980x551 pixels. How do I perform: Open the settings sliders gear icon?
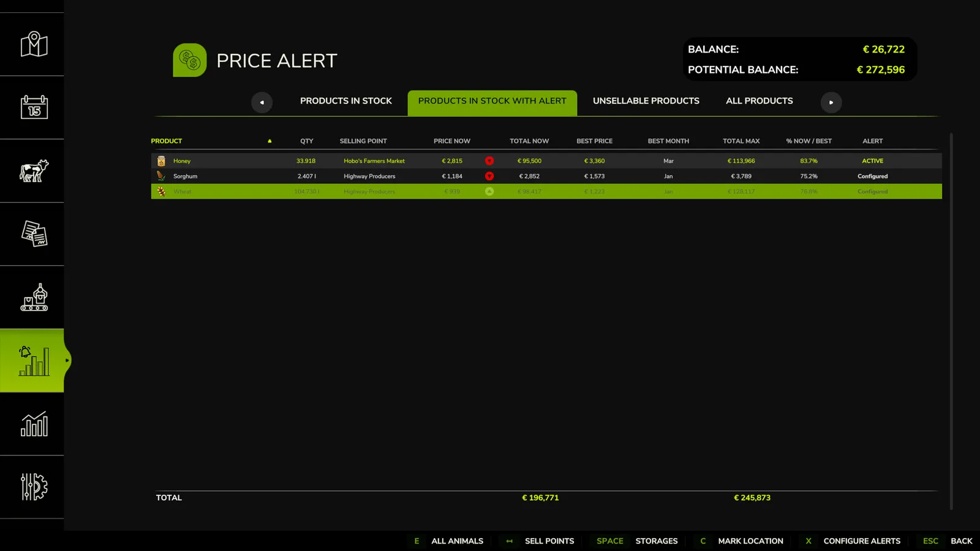click(x=34, y=487)
